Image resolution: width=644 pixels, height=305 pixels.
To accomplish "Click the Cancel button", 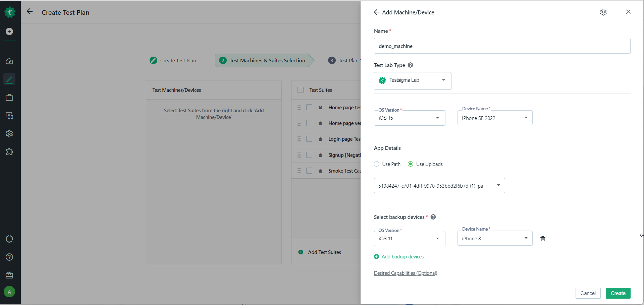I will coord(588,293).
